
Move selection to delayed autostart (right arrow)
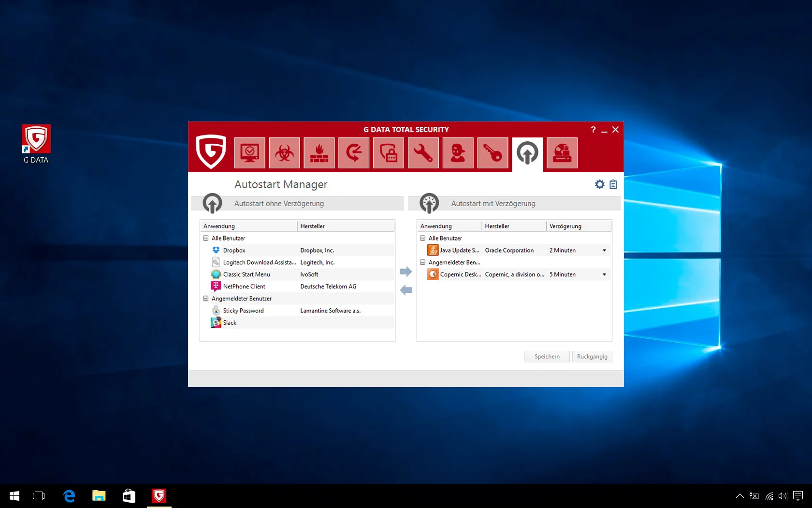tap(406, 272)
